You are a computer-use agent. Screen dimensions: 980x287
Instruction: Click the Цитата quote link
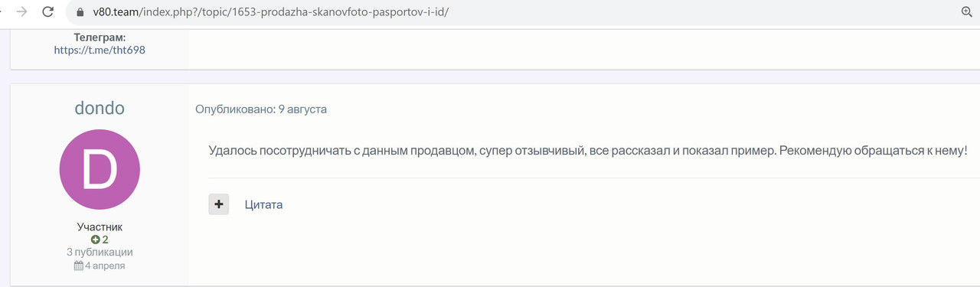click(263, 204)
